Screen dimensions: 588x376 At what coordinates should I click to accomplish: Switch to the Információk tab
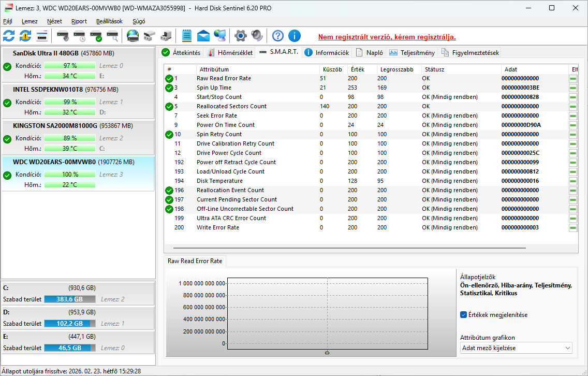(x=327, y=52)
